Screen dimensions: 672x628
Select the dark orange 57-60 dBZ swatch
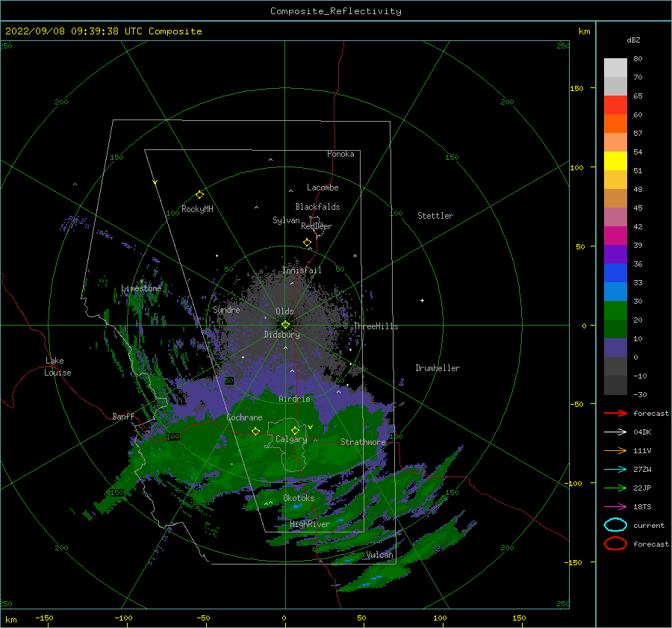[x=615, y=124]
